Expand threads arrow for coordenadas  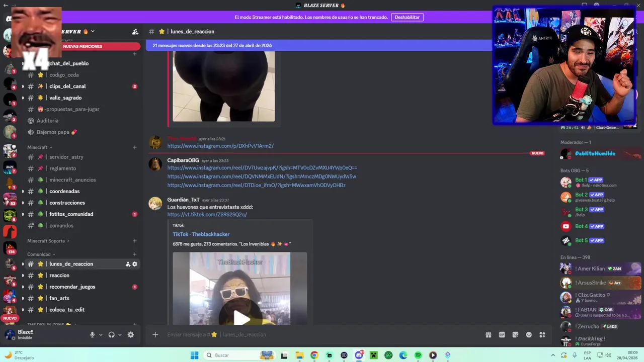pyautogui.click(x=22, y=192)
